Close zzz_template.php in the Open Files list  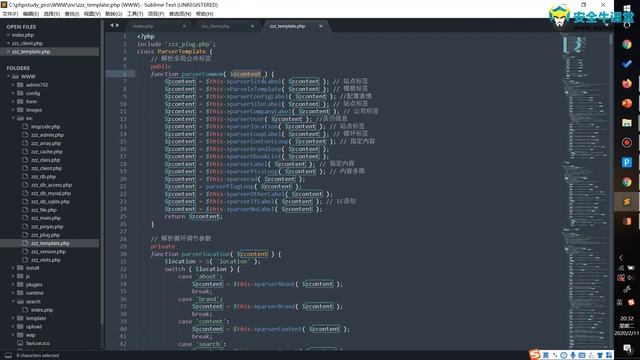8,52
